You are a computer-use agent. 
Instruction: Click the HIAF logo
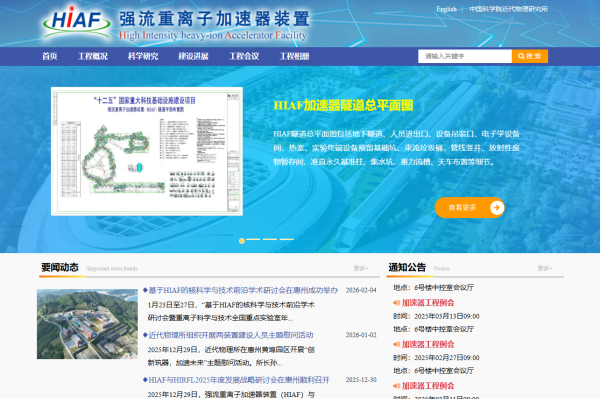[x=77, y=21]
